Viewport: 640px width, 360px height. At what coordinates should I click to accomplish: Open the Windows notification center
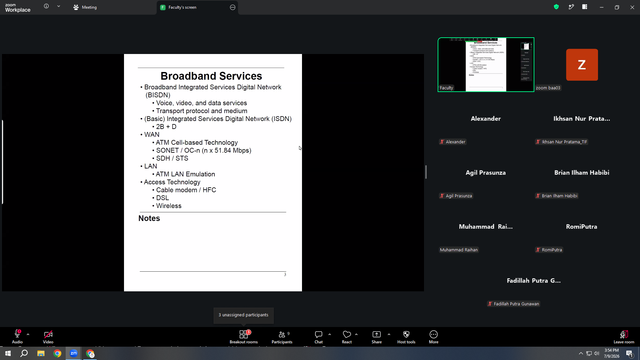coord(629,353)
